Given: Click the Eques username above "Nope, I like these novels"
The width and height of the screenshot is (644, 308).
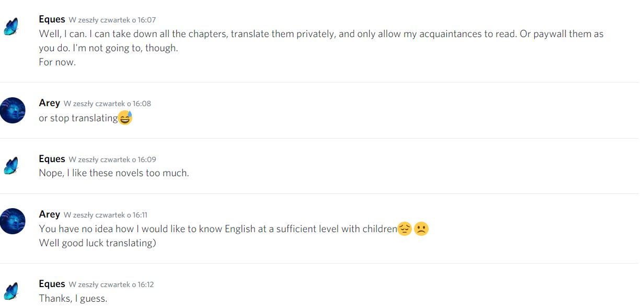Looking at the screenshot, I should coord(52,159).
